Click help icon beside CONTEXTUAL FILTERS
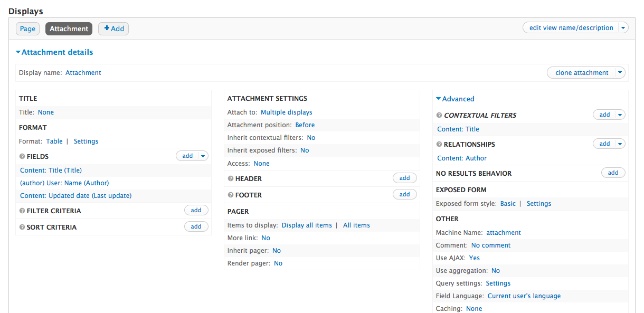 pos(439,116)
